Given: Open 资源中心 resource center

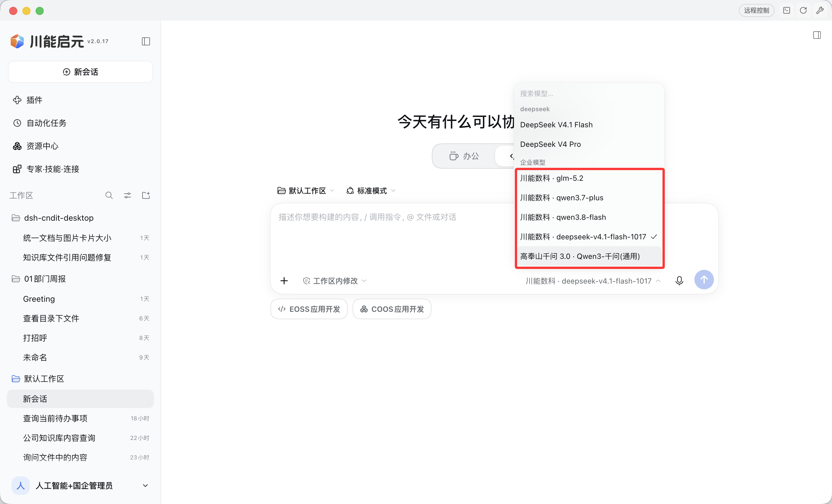Looking at the screenshot, I should click(x=80, y=146).
